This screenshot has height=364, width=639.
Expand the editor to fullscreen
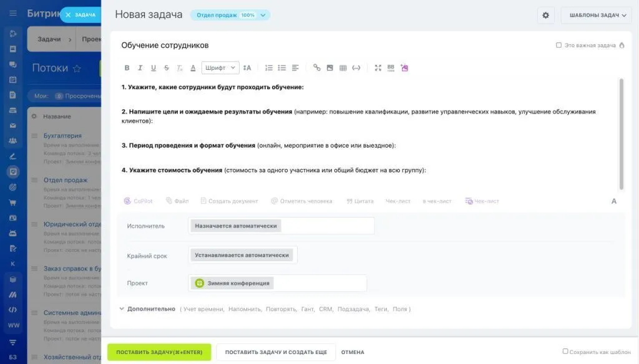pos(378,68)
